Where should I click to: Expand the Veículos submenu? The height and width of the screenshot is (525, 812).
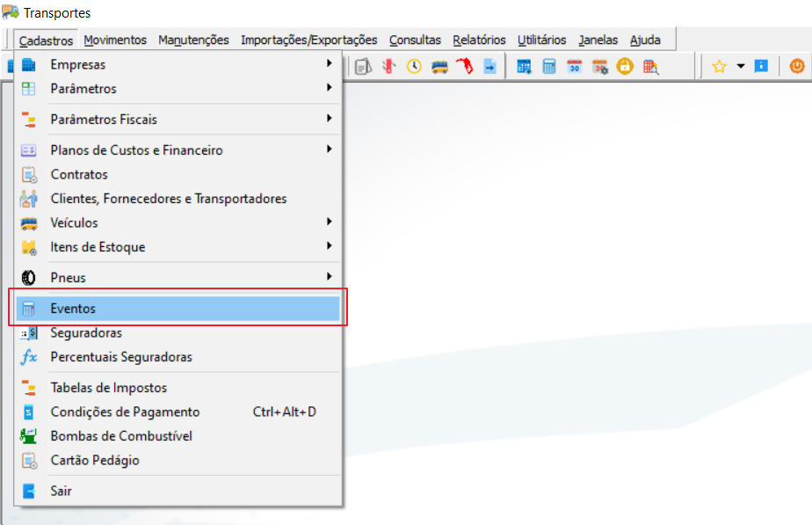pyautogui.click(x=178, y=222)
